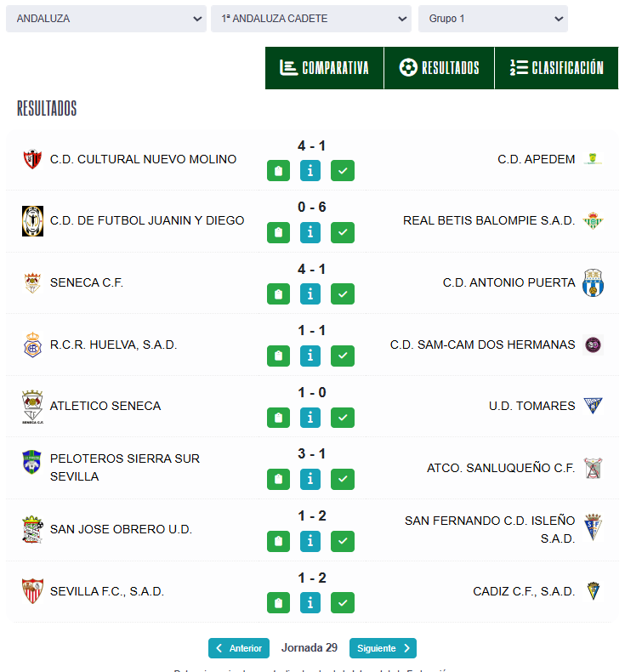Click clipboard icon for Atletico Seneca match
625x672 pixels.
pyautogui.click(x=278, y=418)
